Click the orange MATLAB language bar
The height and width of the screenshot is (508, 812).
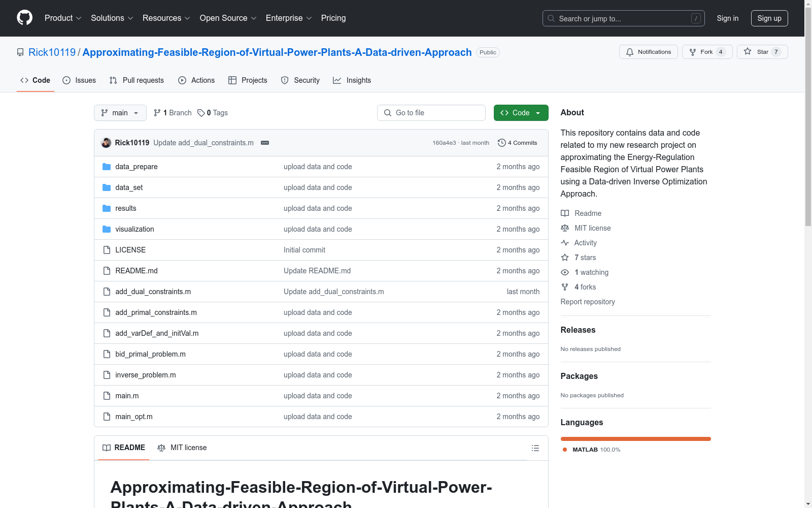pyautogui.click(x=636, y=439)
